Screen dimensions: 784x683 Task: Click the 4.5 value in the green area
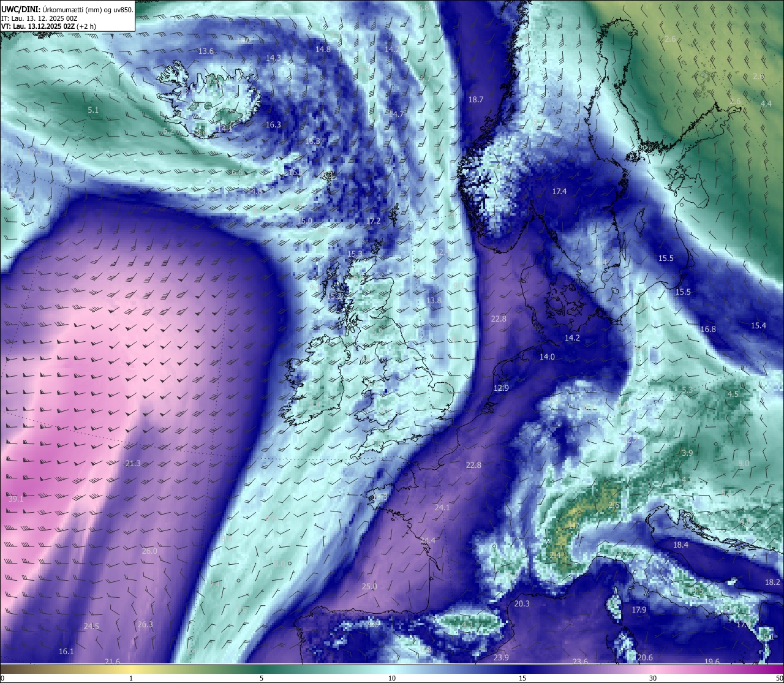click(x=733, y=394)
